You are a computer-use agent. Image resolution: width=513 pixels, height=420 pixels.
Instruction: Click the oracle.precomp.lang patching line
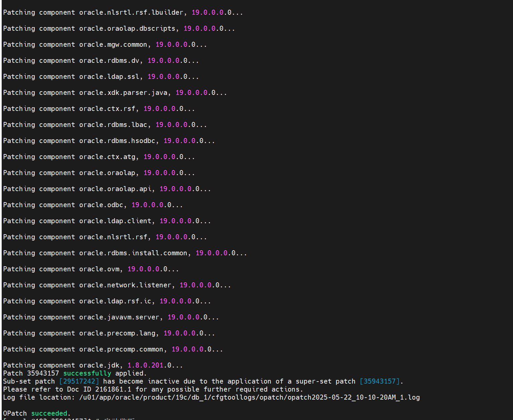coord(109,333)
